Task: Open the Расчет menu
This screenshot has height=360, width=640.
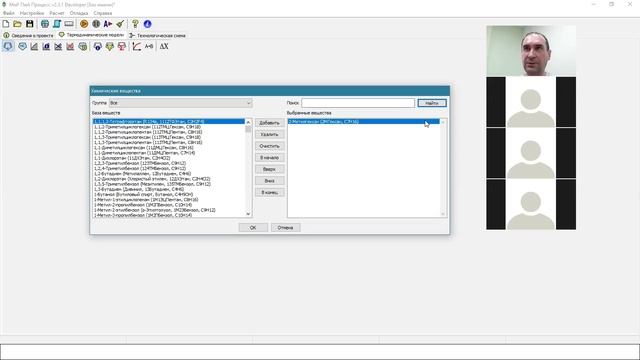Action: 57,13
